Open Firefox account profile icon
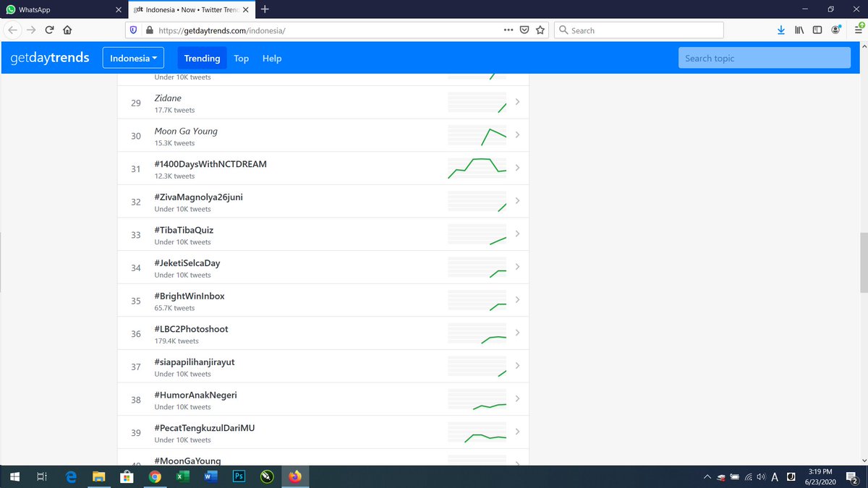Image resolution: width=868 pixels, height=488 pixels. point(836,30)
